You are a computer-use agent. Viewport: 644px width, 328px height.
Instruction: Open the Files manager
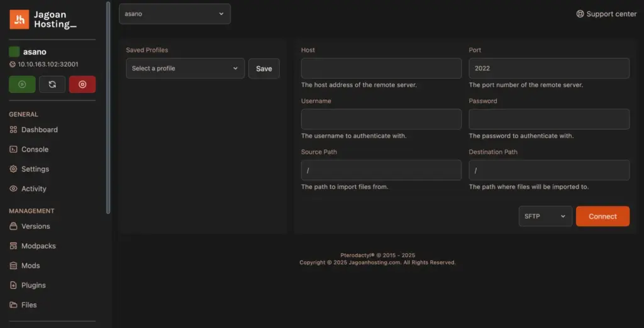pos(29,305)
